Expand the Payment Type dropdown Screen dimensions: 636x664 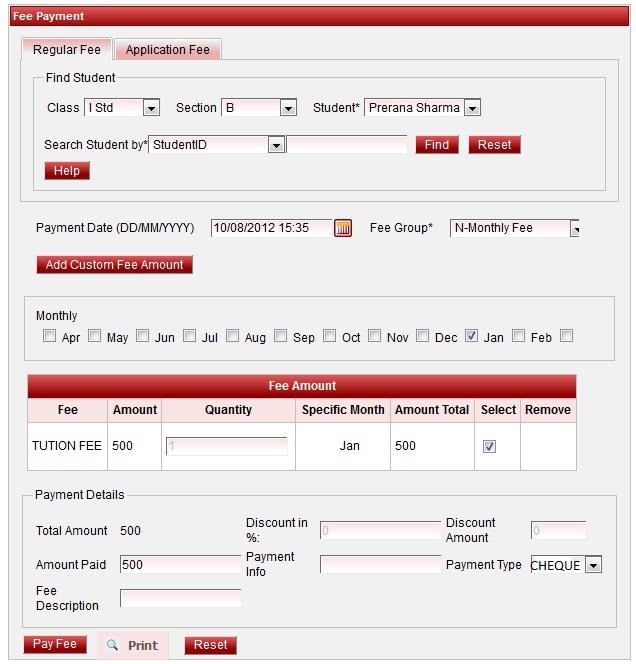(x=592, y=566)
